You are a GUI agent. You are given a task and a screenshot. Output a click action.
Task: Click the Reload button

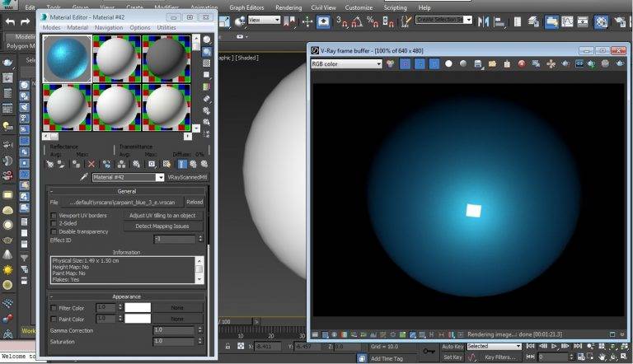coord(195,203)
